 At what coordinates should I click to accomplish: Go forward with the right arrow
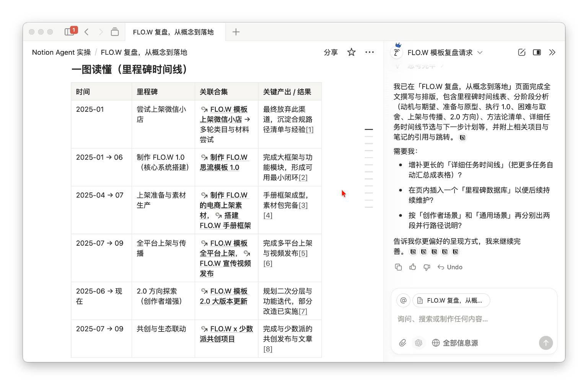tap(101, 32)
